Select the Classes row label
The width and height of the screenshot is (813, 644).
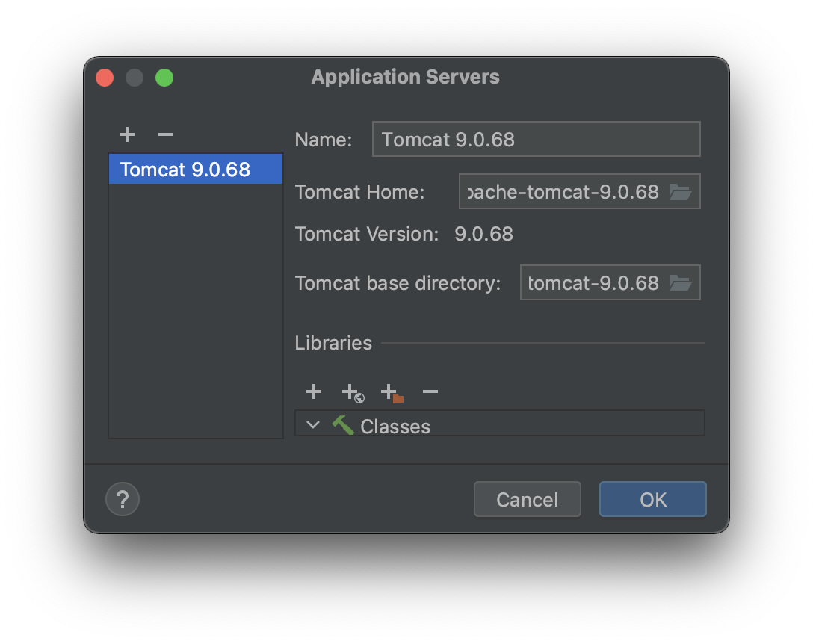(395, 427)
